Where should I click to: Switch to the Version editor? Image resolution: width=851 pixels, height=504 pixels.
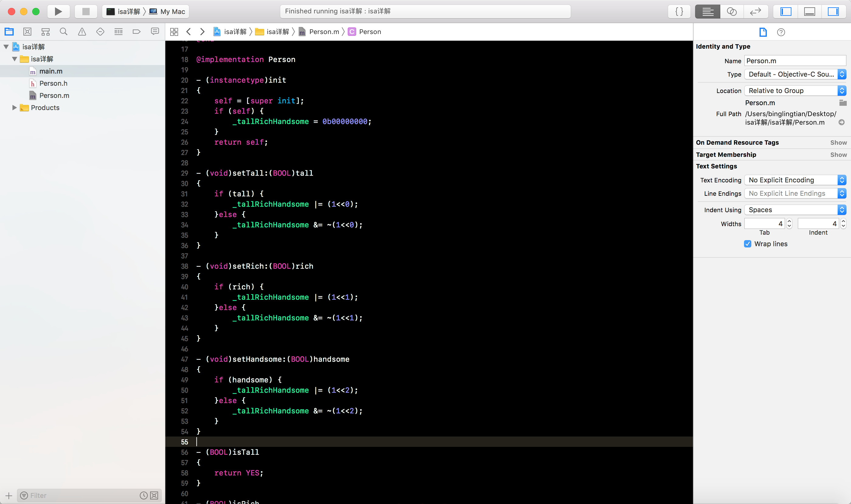pos(756,12)
